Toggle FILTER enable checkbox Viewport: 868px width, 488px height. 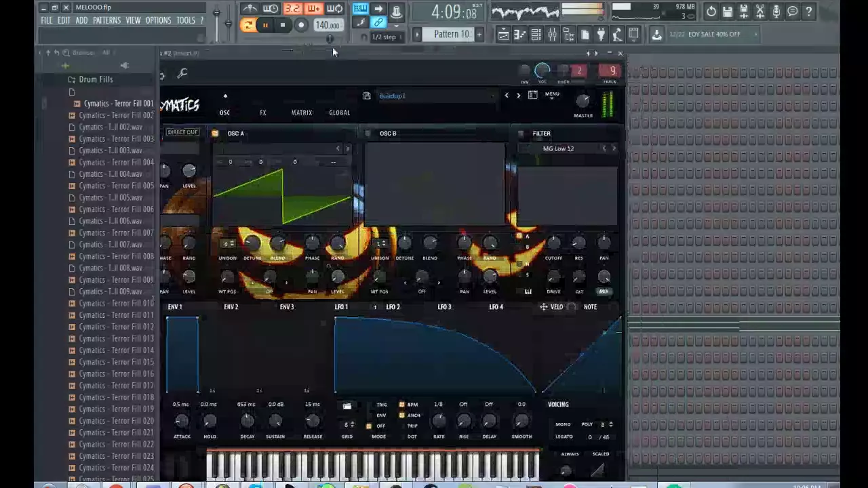pyautogui.click(x=521, y=134)
